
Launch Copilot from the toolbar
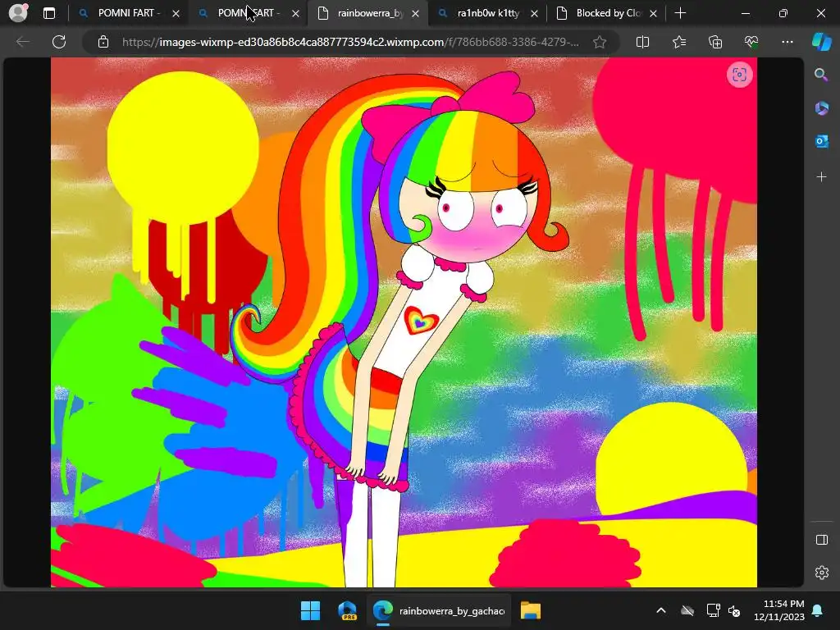(821, 42)
